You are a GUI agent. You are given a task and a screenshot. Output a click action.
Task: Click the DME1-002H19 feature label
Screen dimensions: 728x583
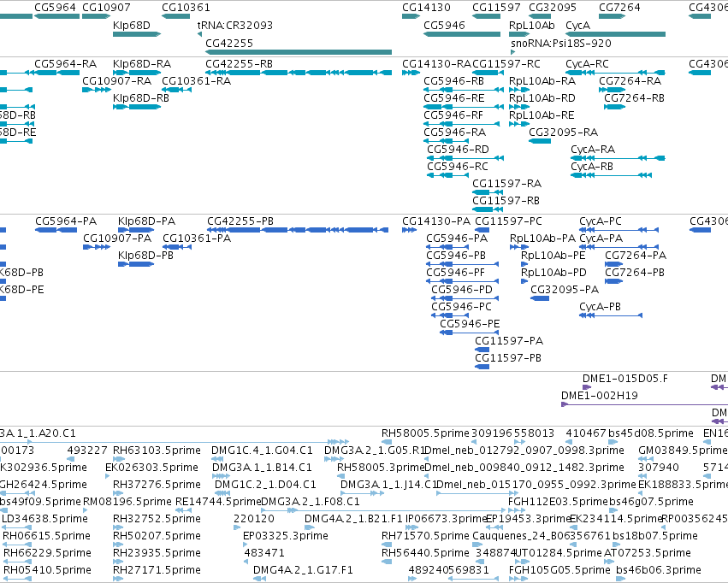(600, 396)
